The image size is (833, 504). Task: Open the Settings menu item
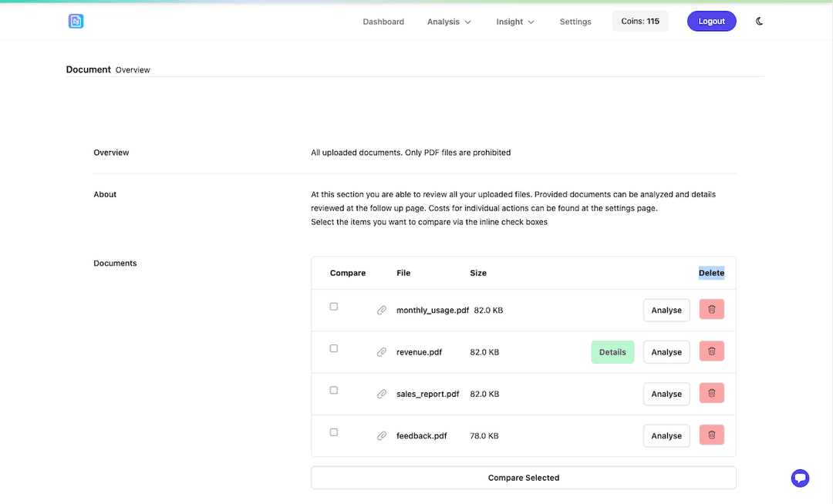click(575, 22)
